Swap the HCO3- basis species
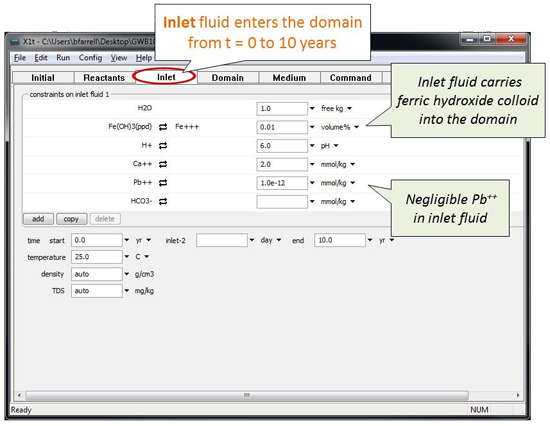Viewport: 550px width, 426px height. click(163, 201)
